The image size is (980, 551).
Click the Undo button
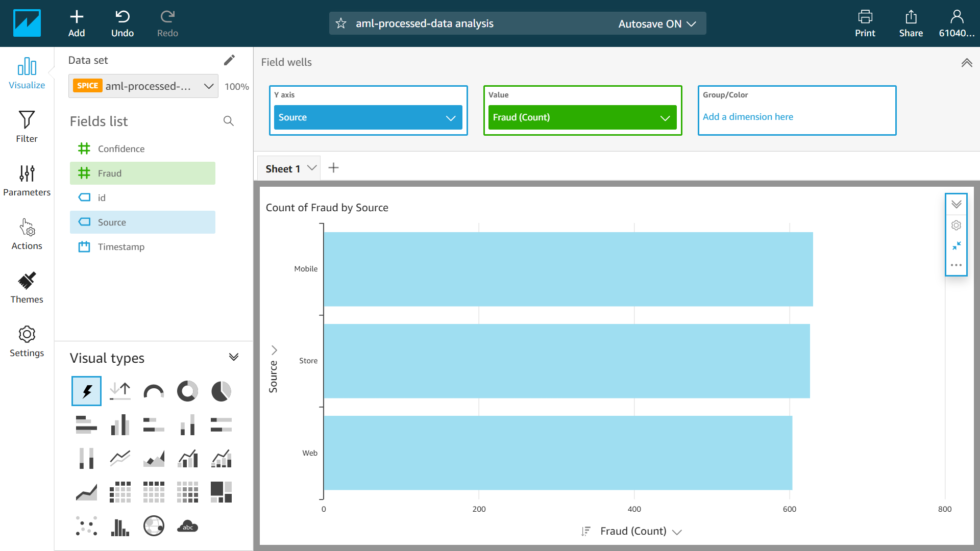122,23
